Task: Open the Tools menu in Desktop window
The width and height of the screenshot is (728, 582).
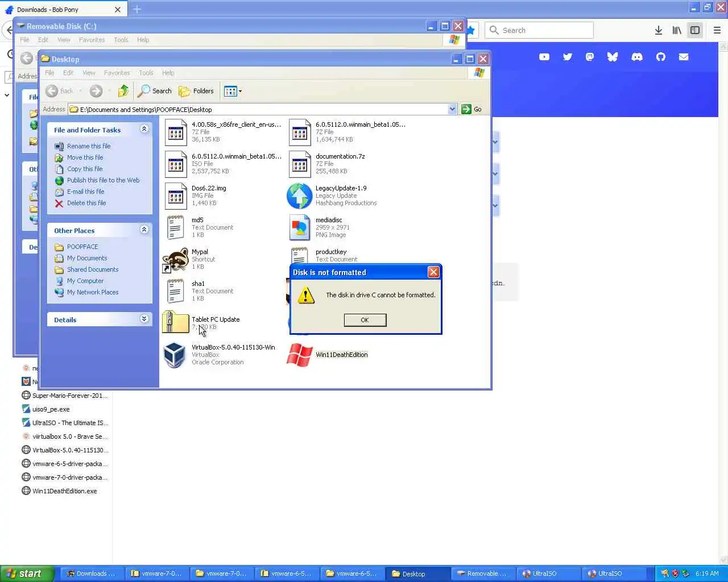Action: pyautogui.click(x=146, y=73)
